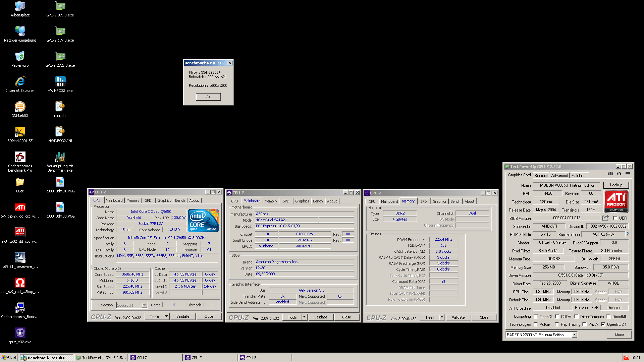Expand Tools dropdown arrow in first CPU-Z
This screenshot has height=362, width=644.
tap(166, 316)
